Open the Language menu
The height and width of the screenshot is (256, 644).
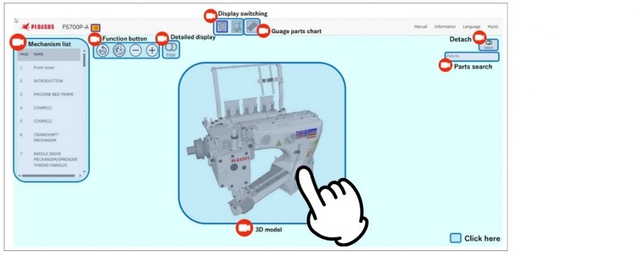[x=471, y=27]
